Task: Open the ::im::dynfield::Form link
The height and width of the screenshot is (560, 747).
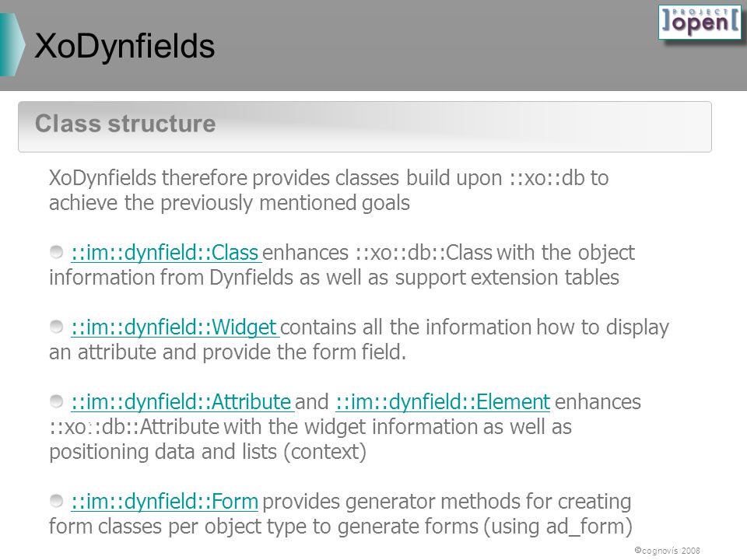Action: point(164,502)
